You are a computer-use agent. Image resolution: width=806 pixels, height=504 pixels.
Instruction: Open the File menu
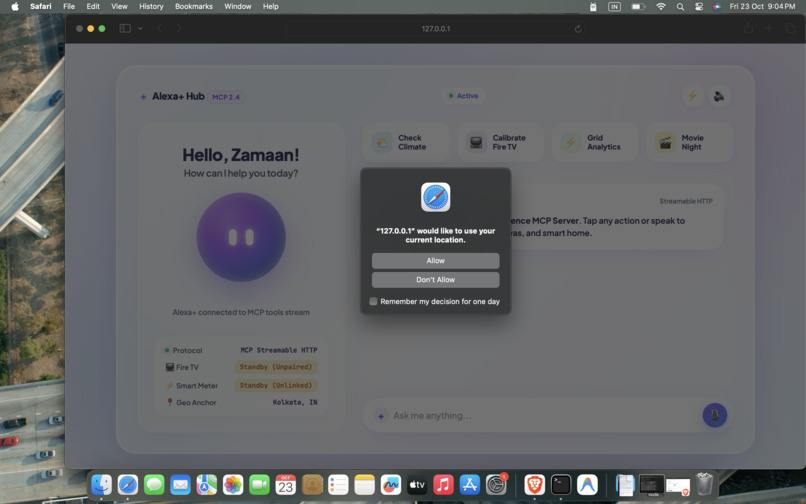(69, 7)
